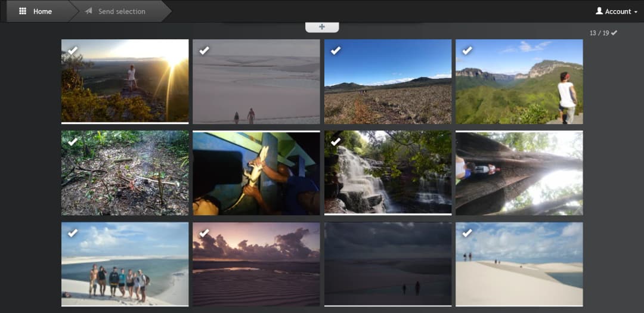
Task: Open the Send selection breadcrumb
Action: [x=121, y=11]
